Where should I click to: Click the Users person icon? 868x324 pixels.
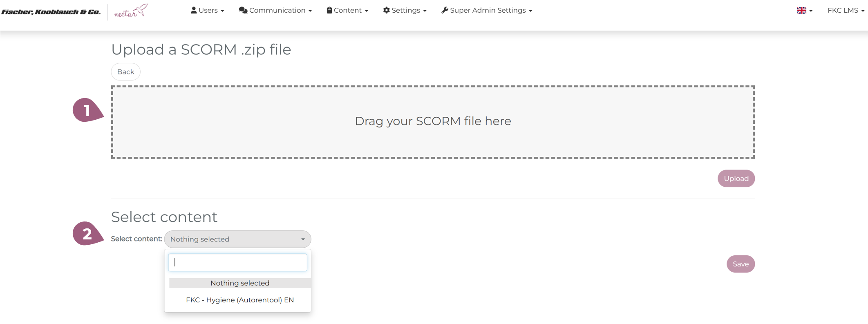[x=194, y=10]
